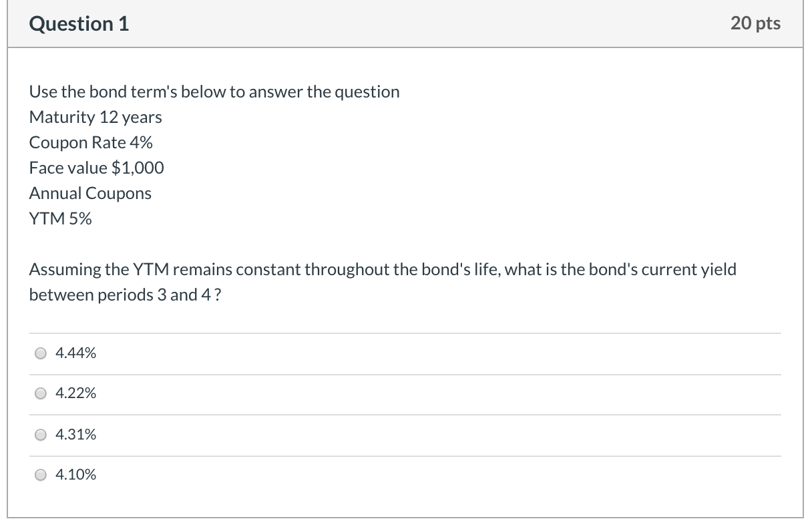Click the question instructions paragraph

pyautogui.click(x=382, y=281)
